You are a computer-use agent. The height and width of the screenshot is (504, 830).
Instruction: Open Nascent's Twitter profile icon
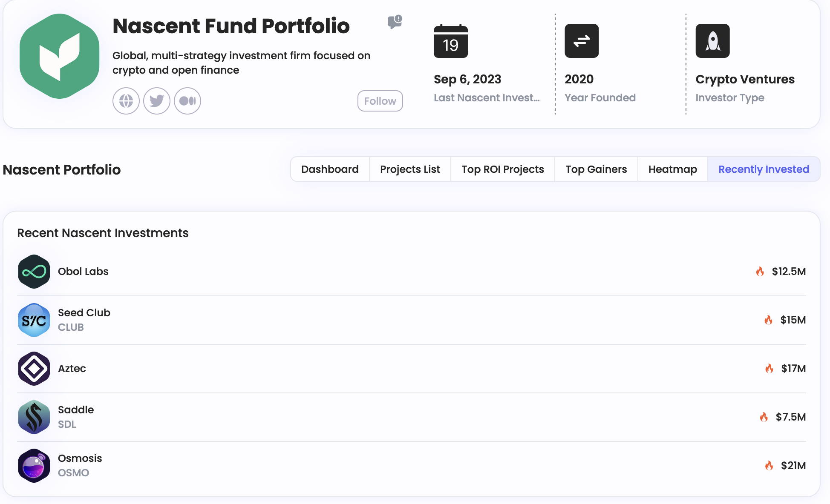pyautogui.click(x=156, y=101)
